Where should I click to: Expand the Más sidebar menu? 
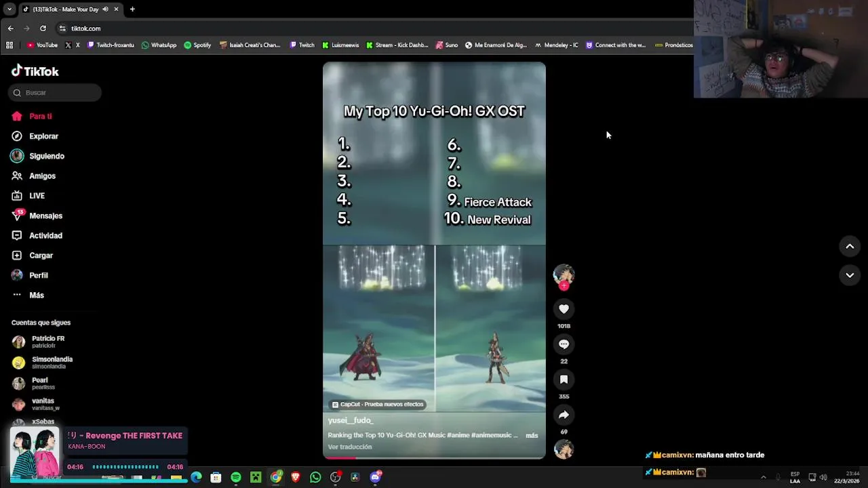coord(28,296)
